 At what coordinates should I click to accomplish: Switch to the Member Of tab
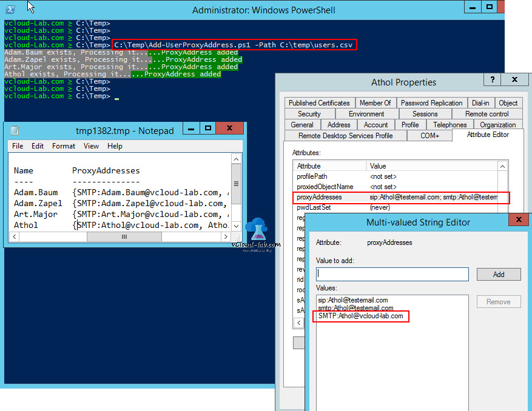(x=375, y=102)
